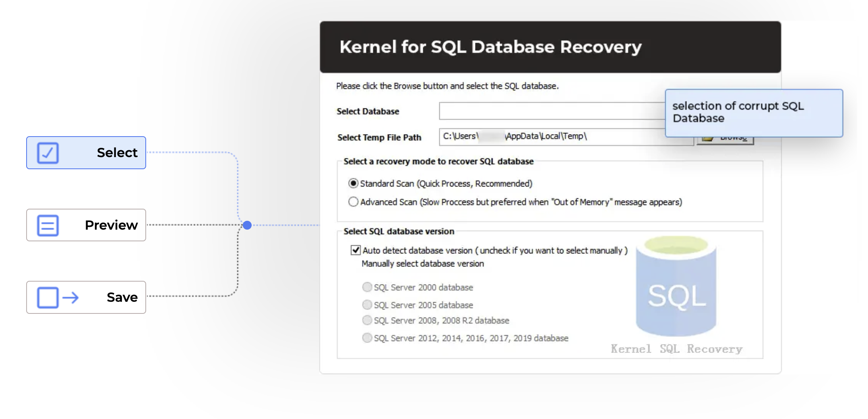Click the blue connector dot
This screenshot has width=868, height=419.
(x=247, y=225)
